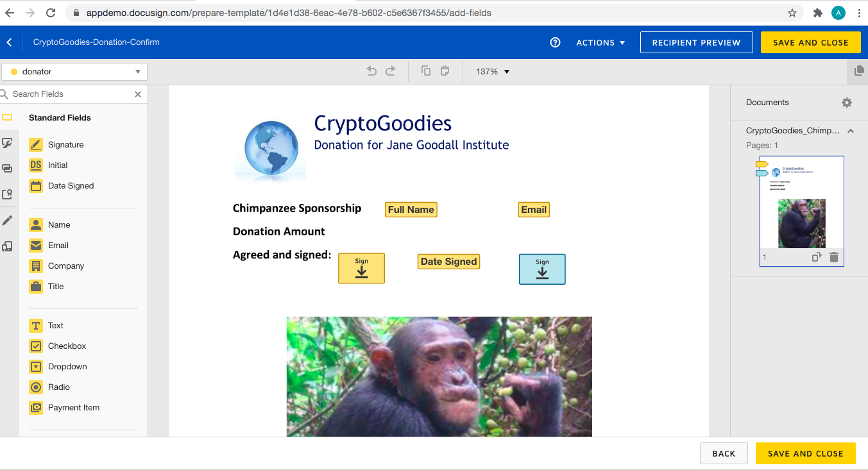Open the Chrome profile avatar
Image resolution: width=868 pixels, height=470 pixels.
pyautogui.click(x=838, y=13)
